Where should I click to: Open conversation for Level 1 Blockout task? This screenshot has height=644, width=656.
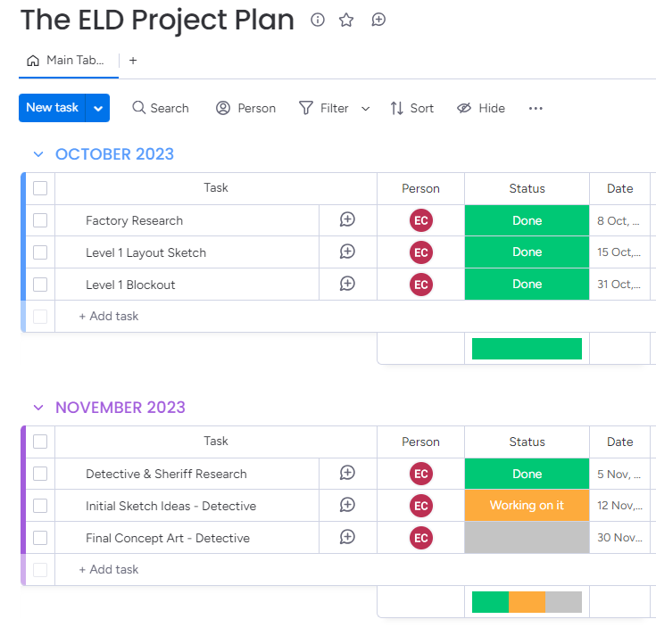point(348,285)
